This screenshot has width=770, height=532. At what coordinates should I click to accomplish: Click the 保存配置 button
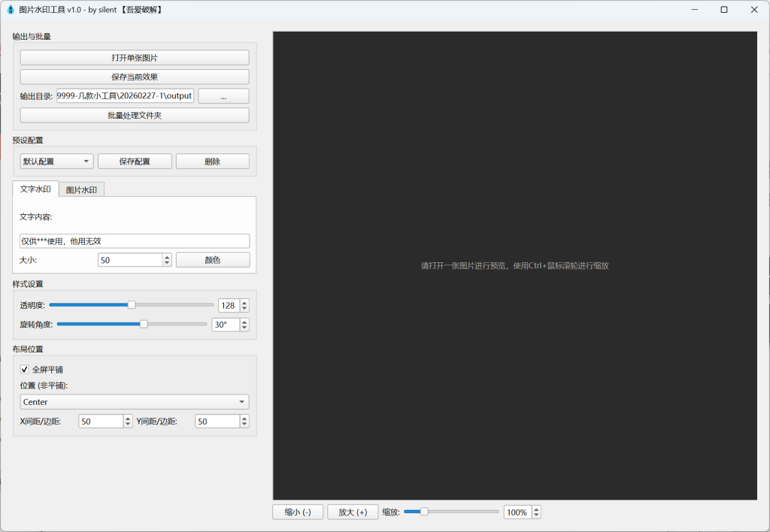coord(135,161)
